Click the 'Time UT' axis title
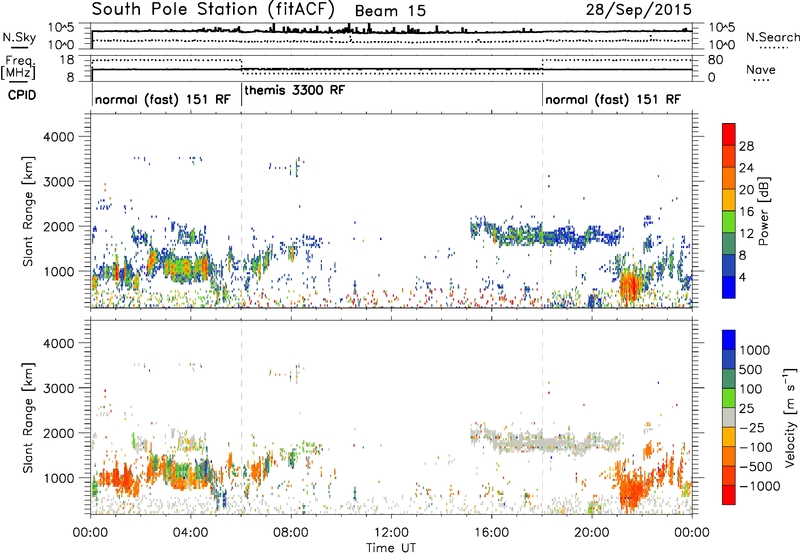The width and height of the screenshot is (800, 554). point(391,547)
